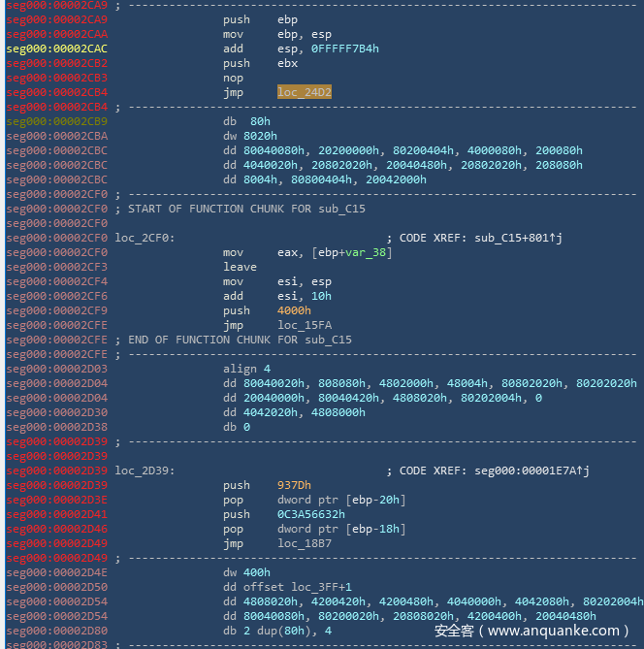Click the 0C3A56632h immediate value

[x=311, y=515]
